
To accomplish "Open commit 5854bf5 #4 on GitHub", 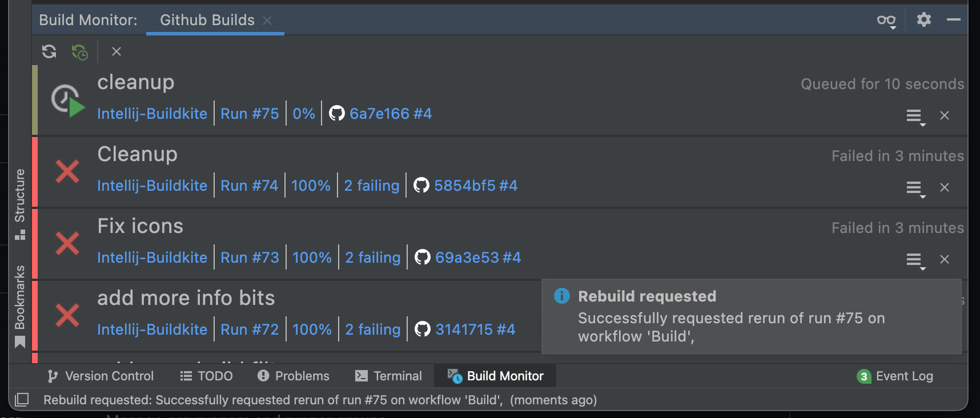I will (475, 186).
